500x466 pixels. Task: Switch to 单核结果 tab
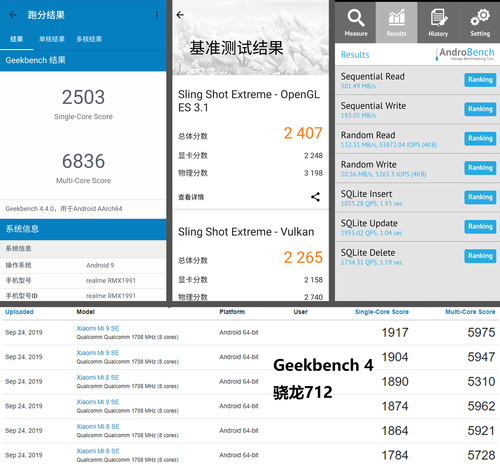(52, 39)
